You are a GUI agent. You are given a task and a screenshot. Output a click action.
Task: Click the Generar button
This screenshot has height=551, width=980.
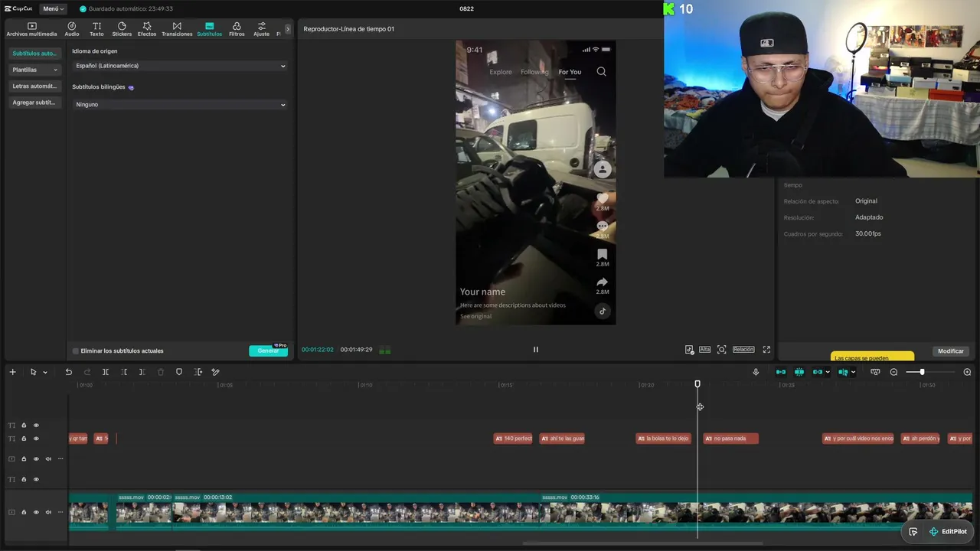[x=268, y=350]
